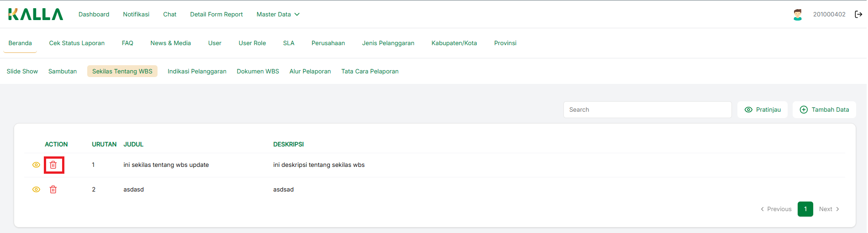Delete the row titled 'ini sekilas tentang wbs update'
868x233 pixels.
click(53, 165)
